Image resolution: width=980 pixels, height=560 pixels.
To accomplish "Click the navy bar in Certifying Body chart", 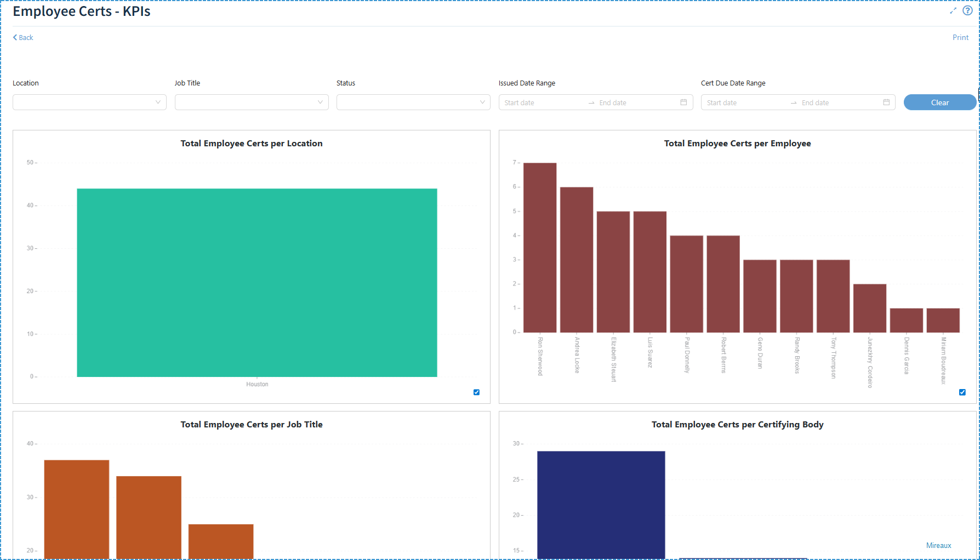I will pos(601,504).
